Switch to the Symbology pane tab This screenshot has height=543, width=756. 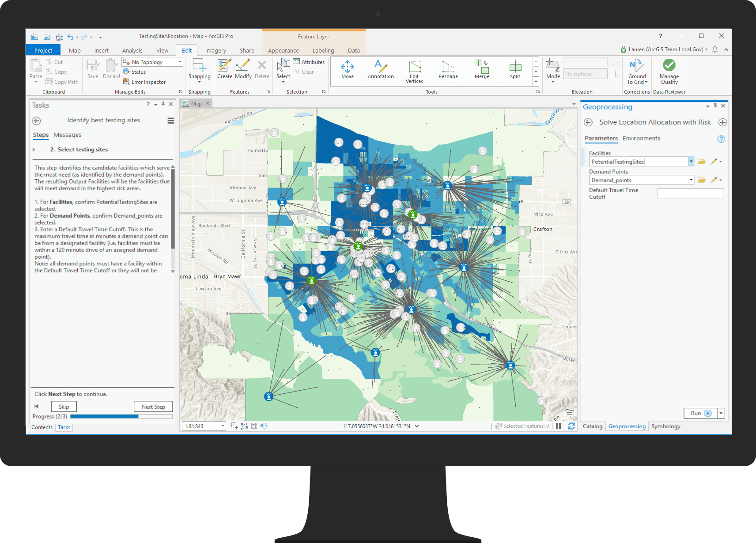[665, 426]
